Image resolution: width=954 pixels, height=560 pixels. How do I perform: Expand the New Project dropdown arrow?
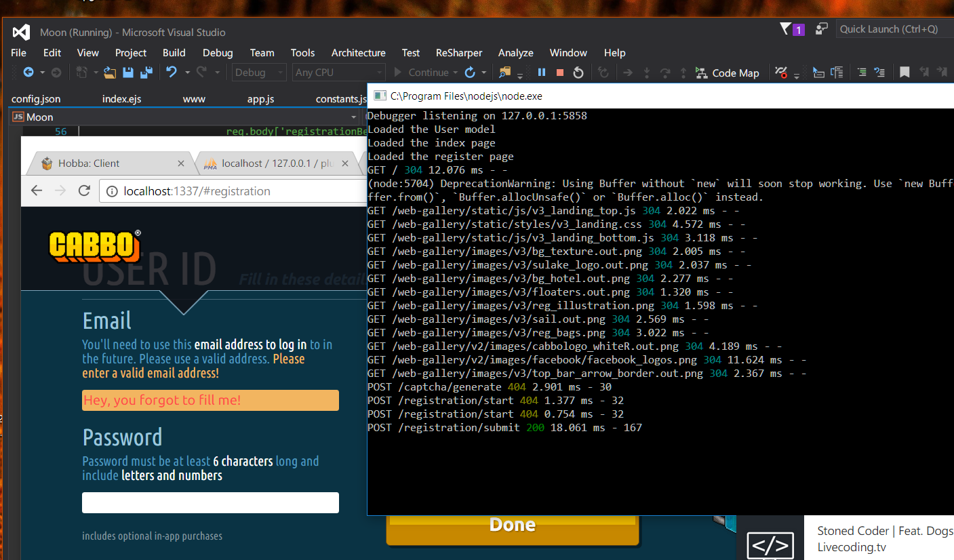pyautogui.click(x=96, y=73)
